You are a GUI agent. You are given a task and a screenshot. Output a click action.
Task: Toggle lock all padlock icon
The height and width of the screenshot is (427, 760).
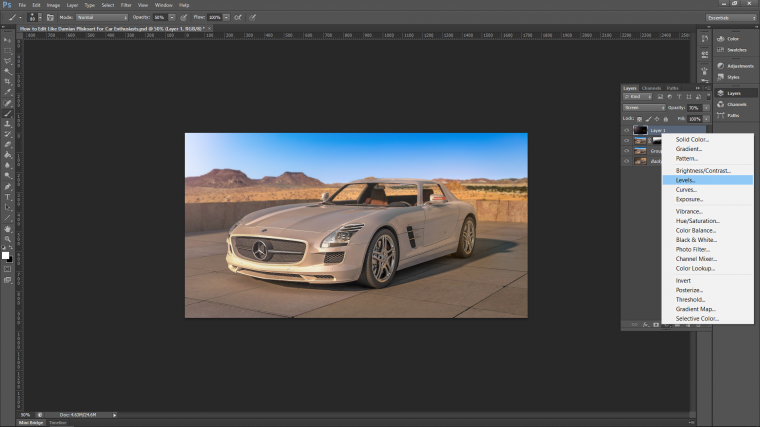tap(665, 119)
